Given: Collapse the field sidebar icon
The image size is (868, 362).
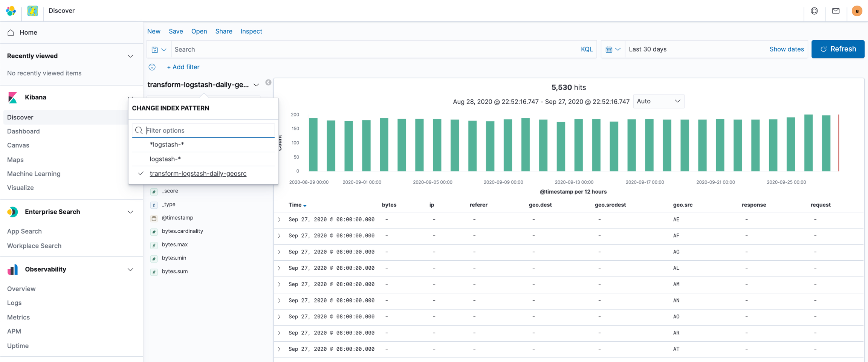Looking at the screenshot, I should point(268,82).
